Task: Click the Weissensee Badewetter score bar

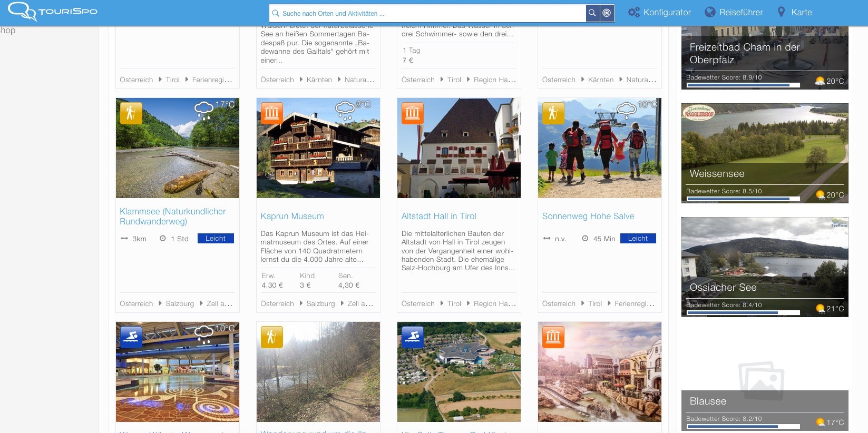Action: coord(743,199)
